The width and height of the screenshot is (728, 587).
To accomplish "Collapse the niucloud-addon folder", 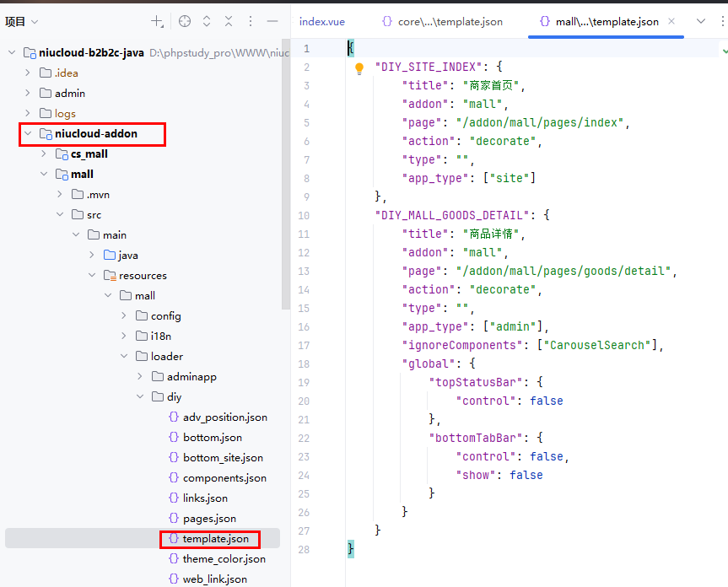I will tap(28, 133).
